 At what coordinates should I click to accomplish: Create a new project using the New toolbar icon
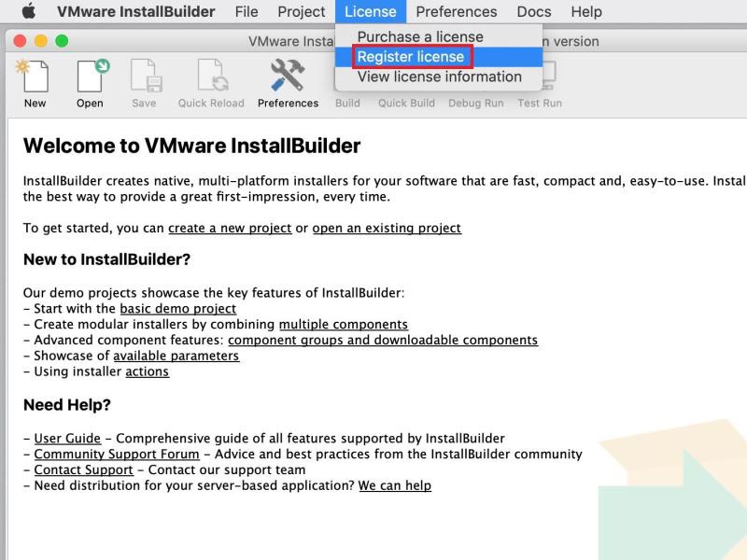point(35,78)
